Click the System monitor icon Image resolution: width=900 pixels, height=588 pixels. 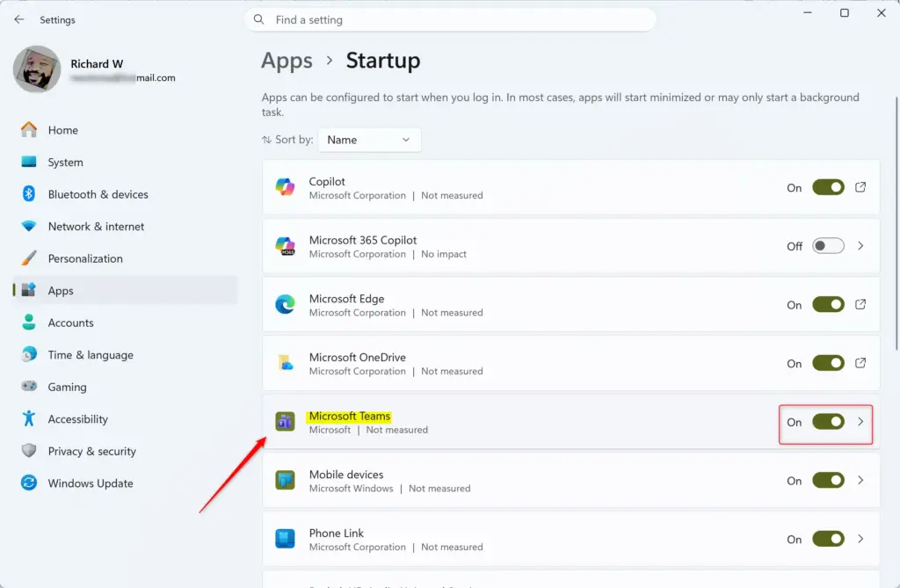click(29, 162)
